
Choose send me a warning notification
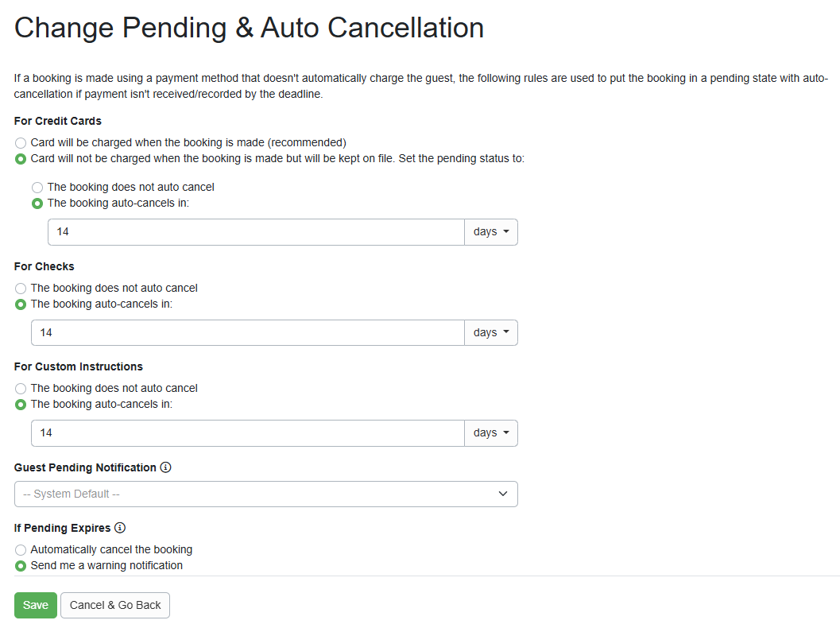pyautogui.click(x=20, y=565)
